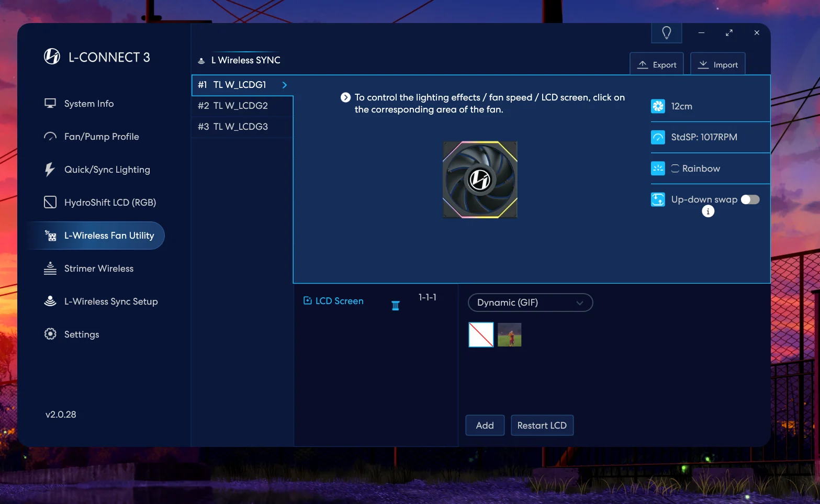Click the Export button
Screen dimensions: 820x504
pos(657,64)
